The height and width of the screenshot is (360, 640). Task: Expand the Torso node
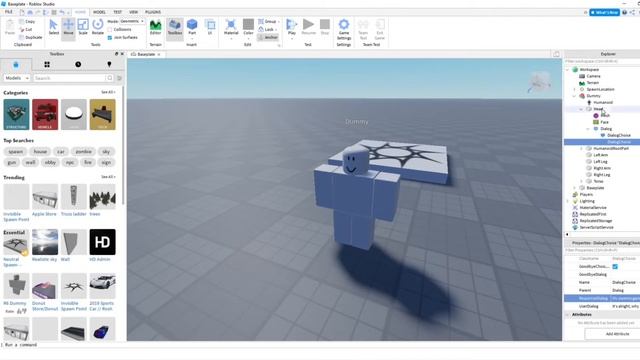[x=581, y=181]
